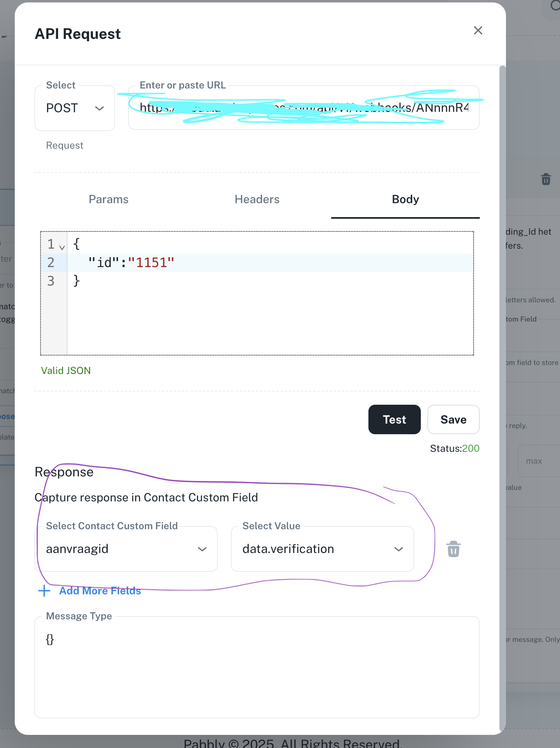The height and width of the screenshot is (748, 560).
Task: Switch to the Params tab
Action: pyautogui.click(x=108, y=199)
